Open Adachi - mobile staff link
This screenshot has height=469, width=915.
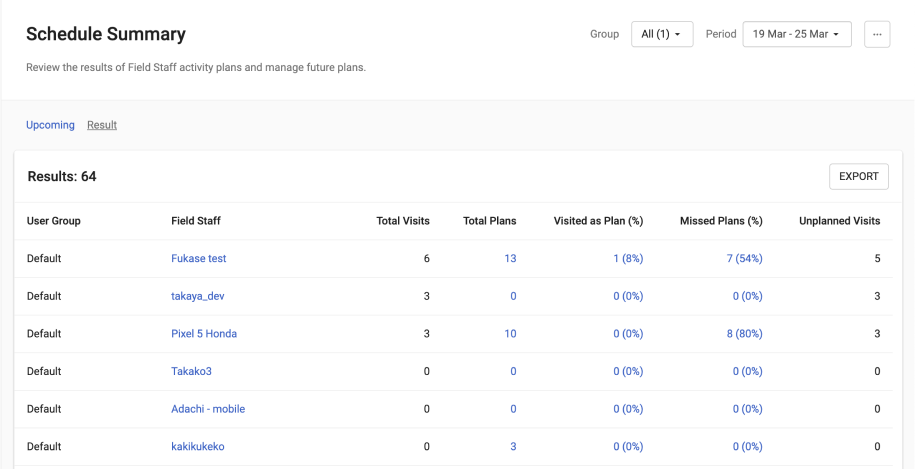tap(208, 409)
